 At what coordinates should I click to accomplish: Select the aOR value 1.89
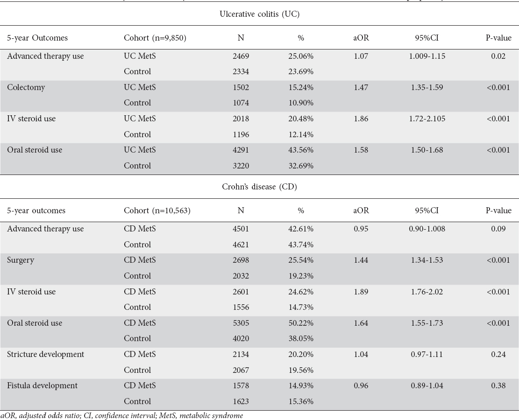361,292
